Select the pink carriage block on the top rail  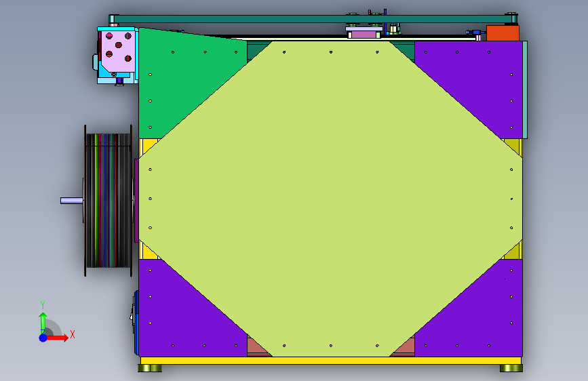364,35
